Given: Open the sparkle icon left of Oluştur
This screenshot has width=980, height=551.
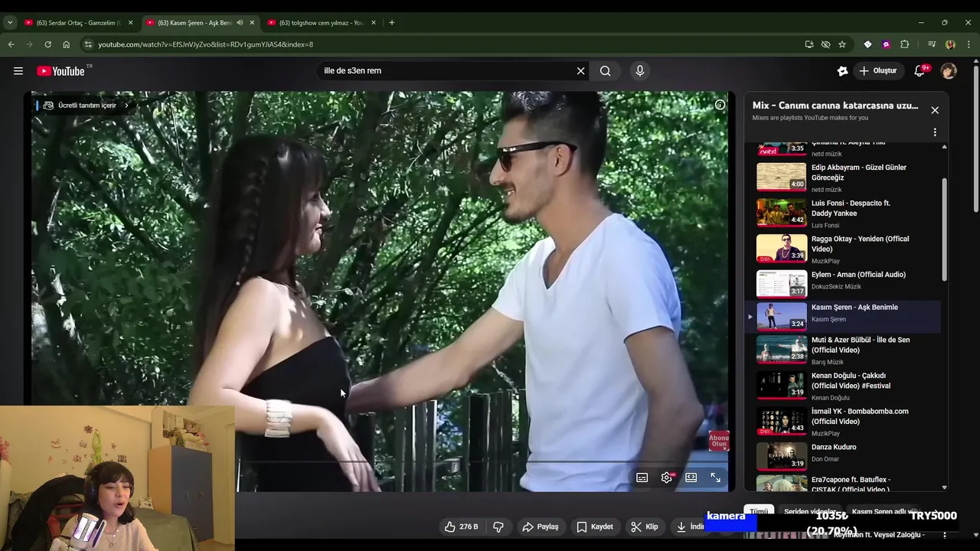Looking at the screenshot, I should tap(842, 71).
